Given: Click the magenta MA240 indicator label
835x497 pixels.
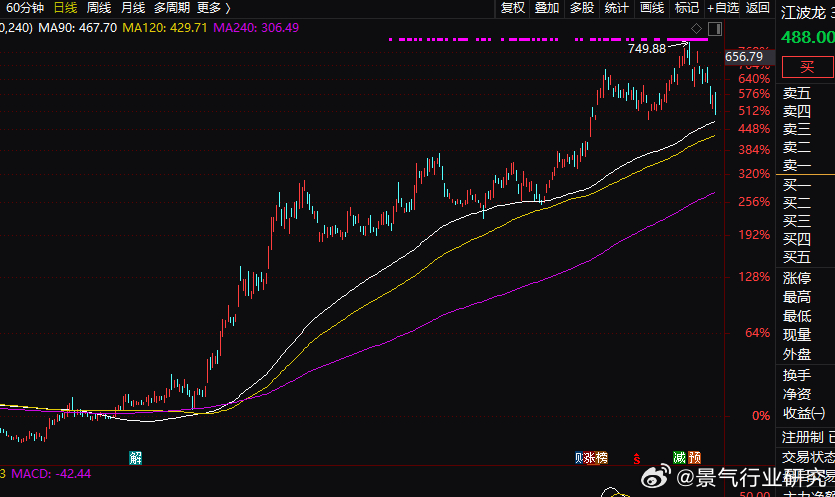Looking at the screenshot, I should click(x=256, y=28).
